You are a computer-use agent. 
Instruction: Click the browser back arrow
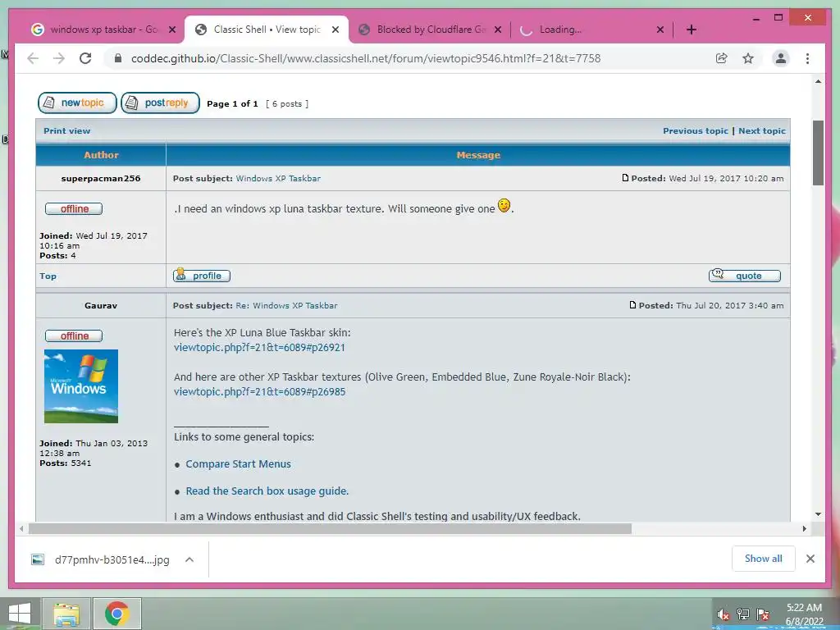click(33, 58)
